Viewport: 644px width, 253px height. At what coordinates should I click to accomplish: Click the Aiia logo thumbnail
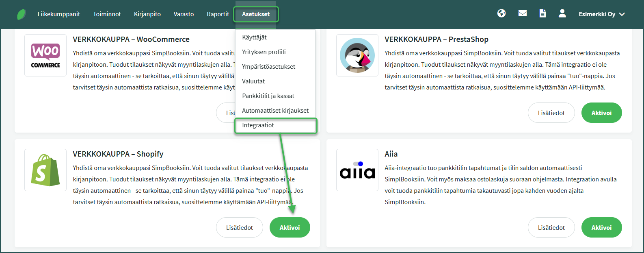[357, 170]
